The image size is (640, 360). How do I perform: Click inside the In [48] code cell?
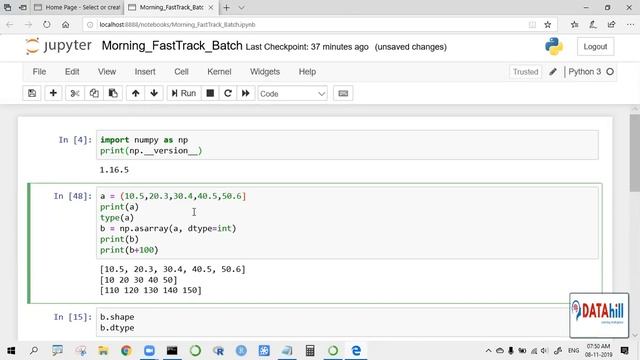click(x=347, y=223)
